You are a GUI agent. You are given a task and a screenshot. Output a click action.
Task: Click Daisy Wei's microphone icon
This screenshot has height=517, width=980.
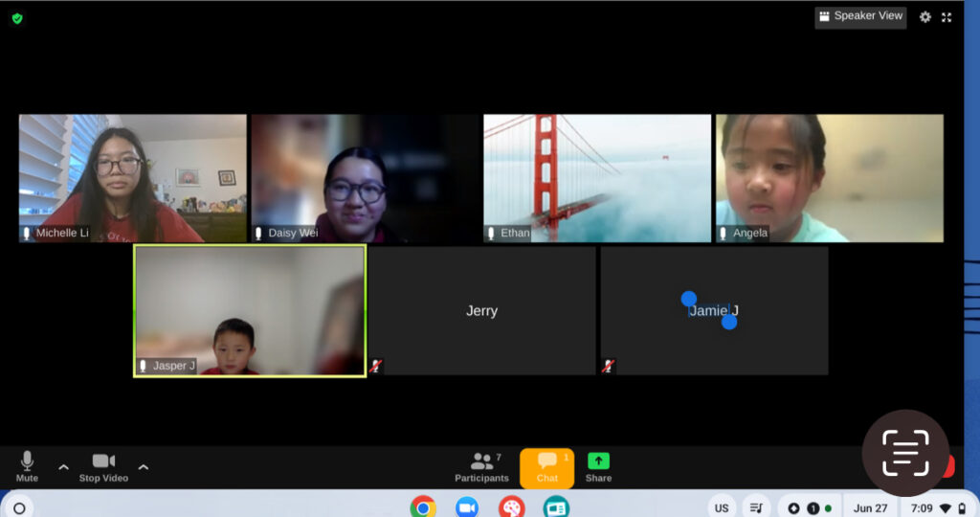click(258, 234)
